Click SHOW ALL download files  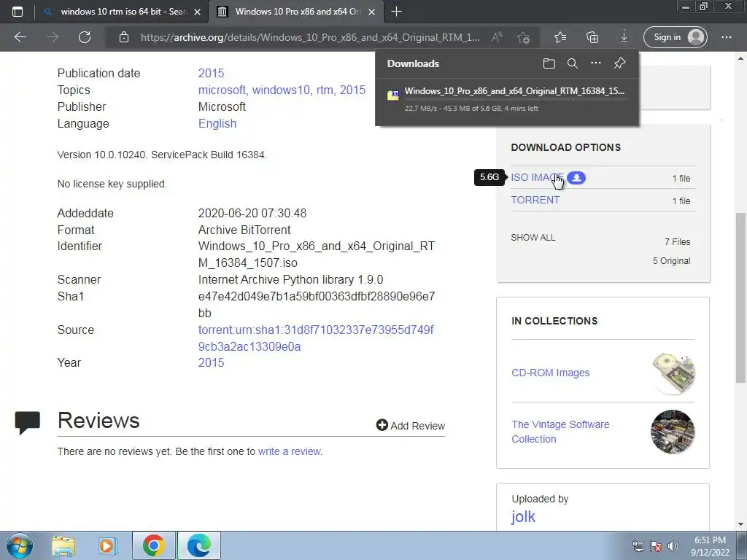(533, 238)
